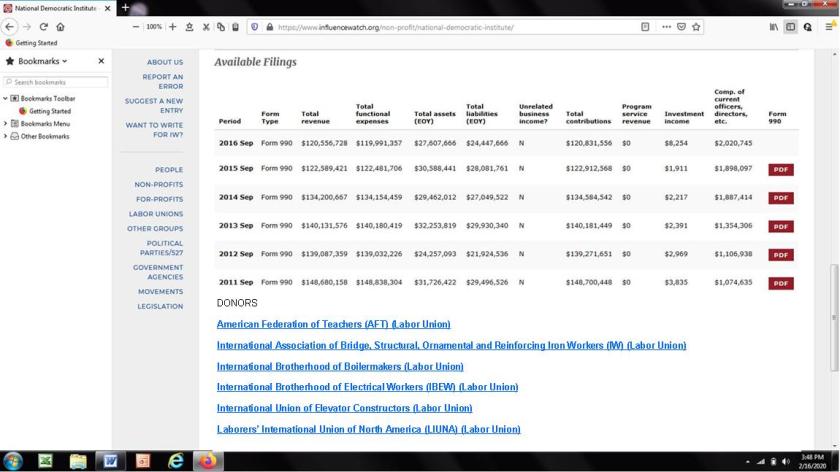Toggle reader view for this page
Image resolution: width=840 pixels, height=472 pixels.
click(645, 27)
